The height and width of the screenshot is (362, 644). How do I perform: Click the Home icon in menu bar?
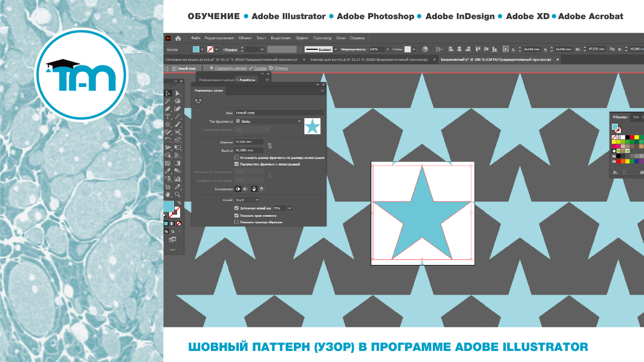(x=178, y=38)
